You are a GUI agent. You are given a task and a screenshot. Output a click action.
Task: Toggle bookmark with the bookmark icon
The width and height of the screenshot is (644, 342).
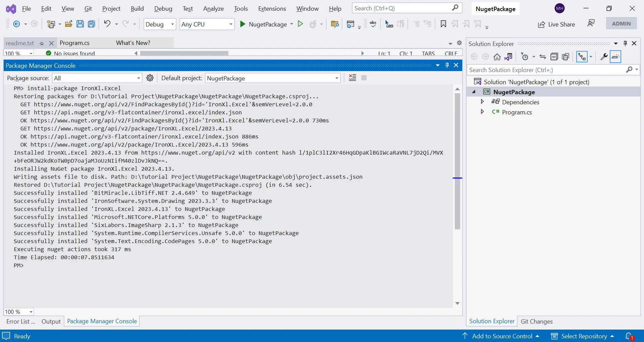443,24
